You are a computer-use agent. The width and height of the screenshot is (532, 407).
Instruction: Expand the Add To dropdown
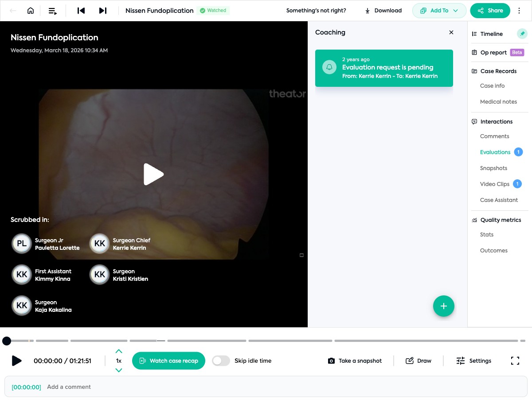click(439, 11)
